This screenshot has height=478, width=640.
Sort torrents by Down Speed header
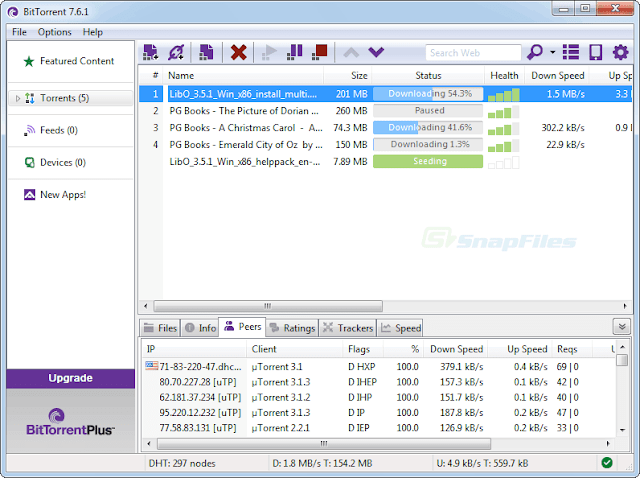point(558,76)
